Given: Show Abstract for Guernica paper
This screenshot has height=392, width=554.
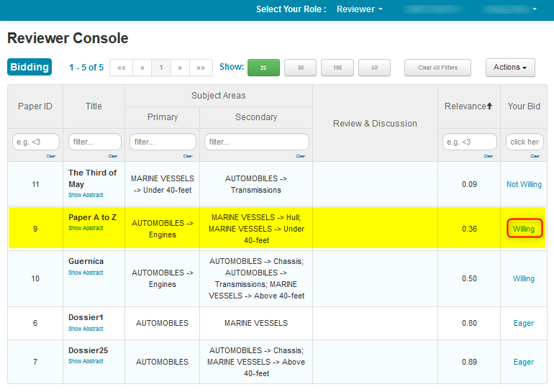Looking at the screenshot, I should point(86,273).
